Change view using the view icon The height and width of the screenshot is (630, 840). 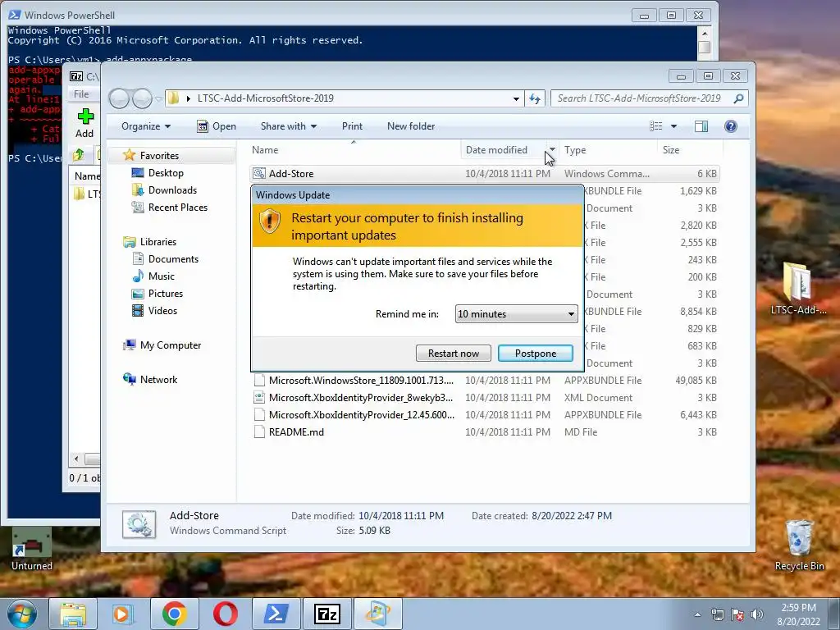tap(656, 126)
